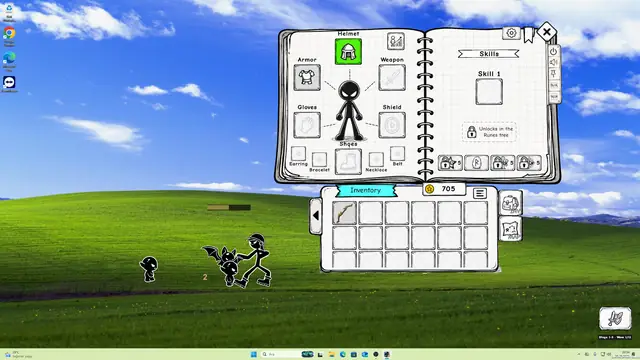Click the Necklace accessory slot
640x360 pixels.
click(x=376, y=159)
